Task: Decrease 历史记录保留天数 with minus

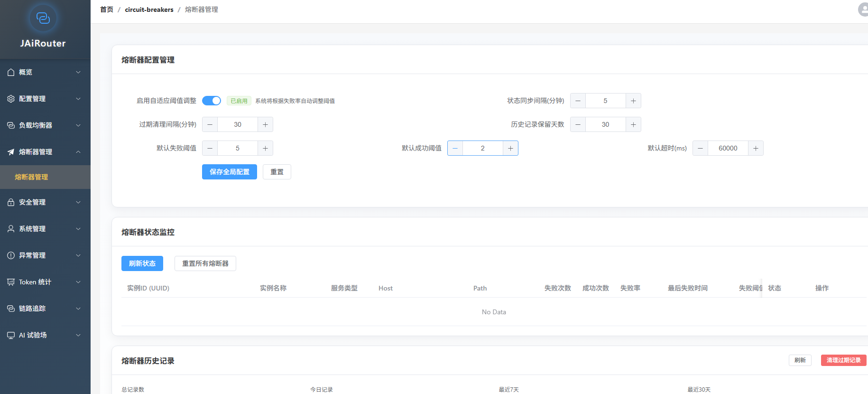Action: 578,124
